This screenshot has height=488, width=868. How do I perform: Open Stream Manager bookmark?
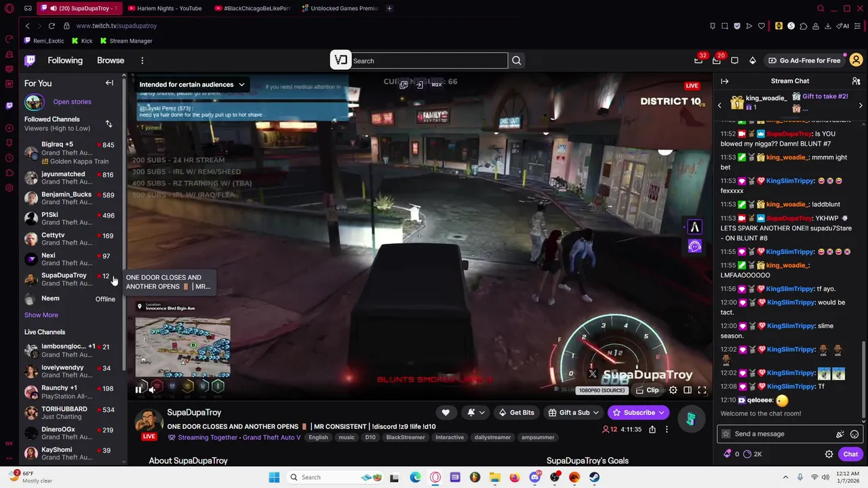pyautogui.click(x=126, y=41)
